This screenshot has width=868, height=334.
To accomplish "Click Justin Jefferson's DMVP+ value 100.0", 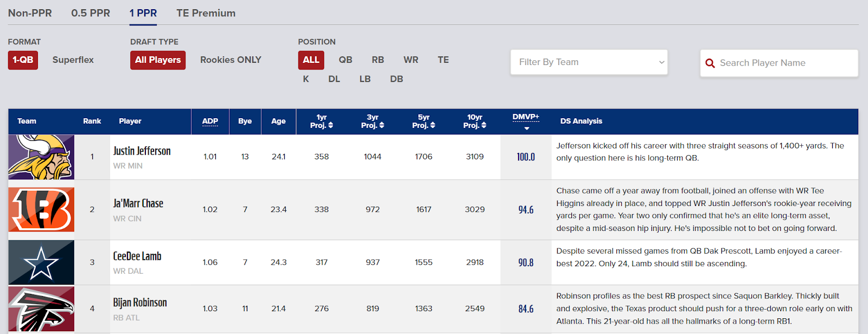I will click(x=526, y=157).
